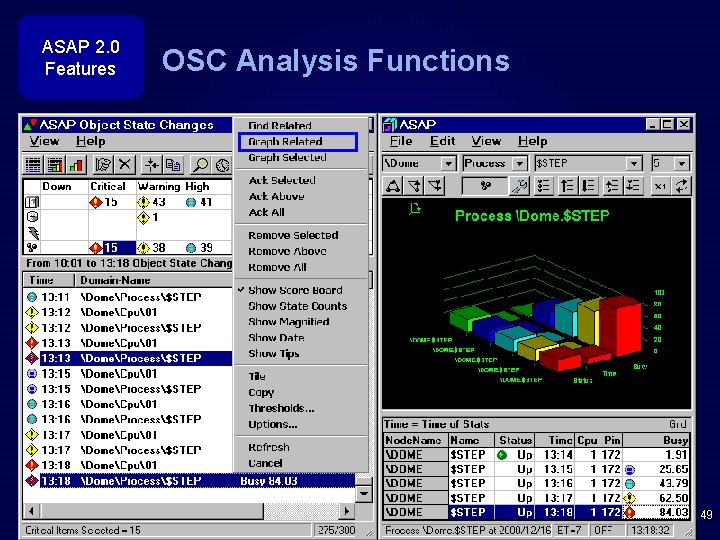
Task: Click the colored bar graph toolbar icon
Action: pos(76,164)
